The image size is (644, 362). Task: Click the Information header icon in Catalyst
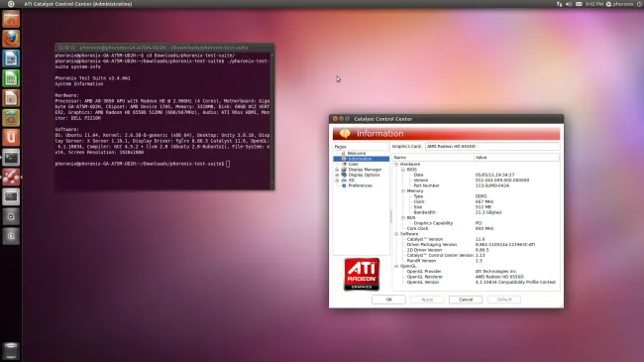click(x=345, y=133)
